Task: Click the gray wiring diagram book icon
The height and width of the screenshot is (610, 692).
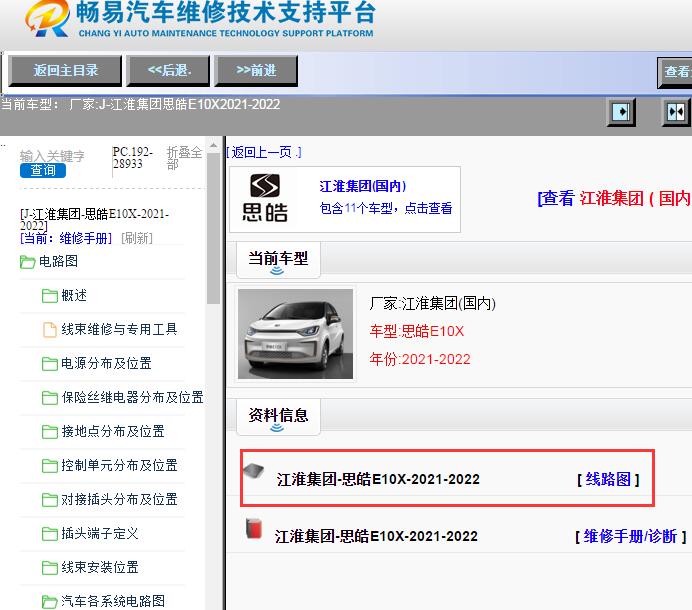Action: (254, 471)
